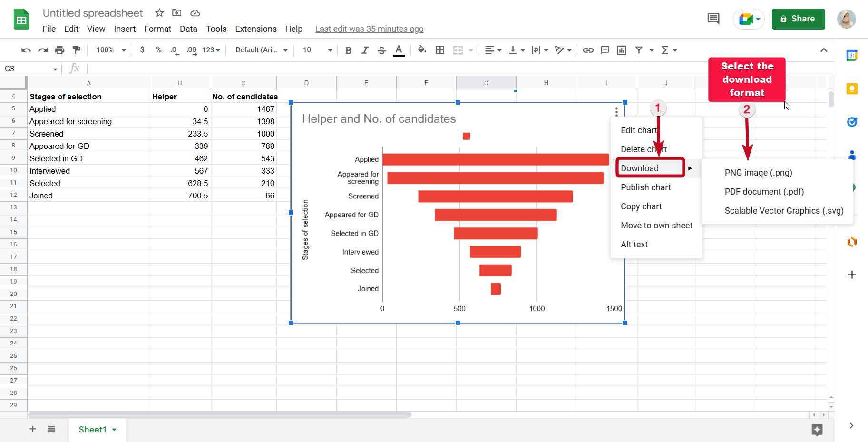Click the Insert chart icon
Image resolution: width=868 pixels, height=442 pixels.
[622, 50]
